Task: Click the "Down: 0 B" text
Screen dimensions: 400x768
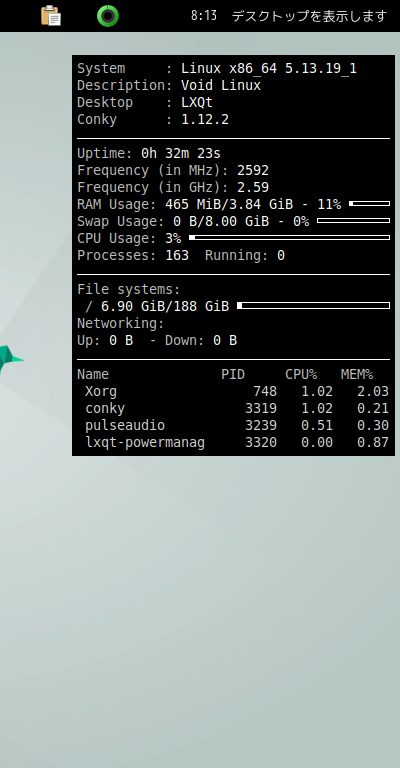Action: tap(201, 340)
